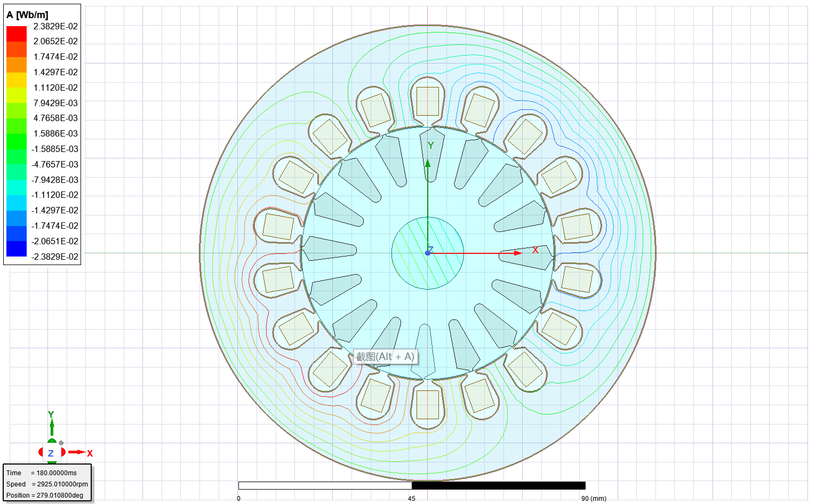Click the red X axis arrowhead in model
Viewport: 824px width, 504px height.
click(x=517, y=253)
